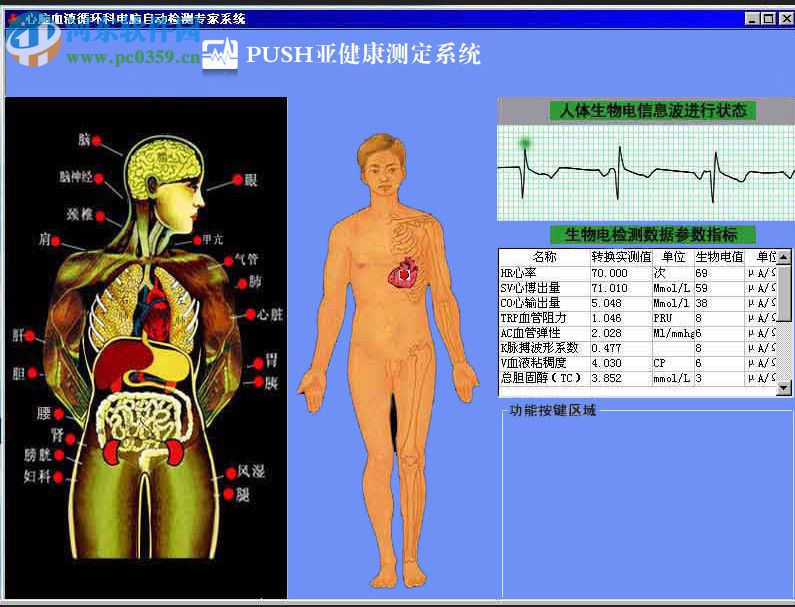Viewport: 795px width, 607px height.
Task: Click the data table's vertical scrollbar thumb
Action: coord(783,293)
